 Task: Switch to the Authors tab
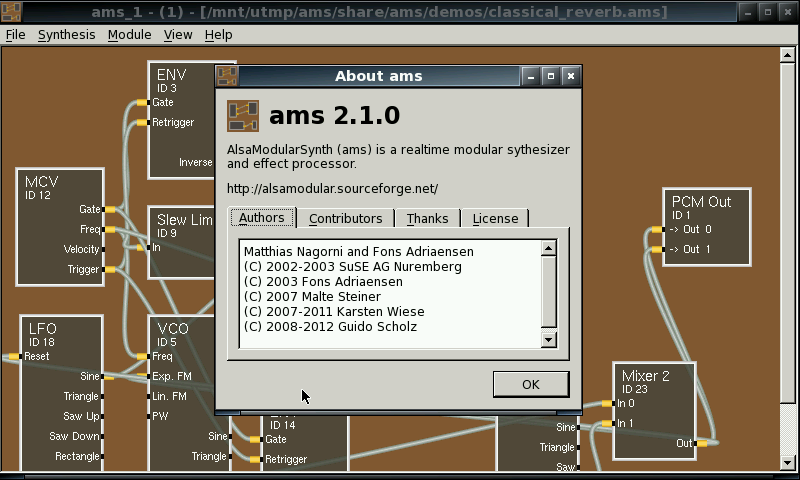click(262, 218)
